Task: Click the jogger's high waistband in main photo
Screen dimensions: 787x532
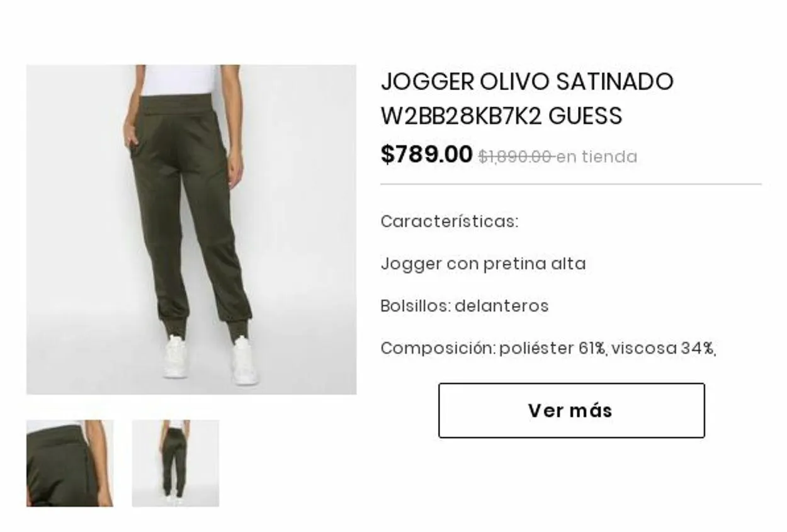Action: (179, 105)
